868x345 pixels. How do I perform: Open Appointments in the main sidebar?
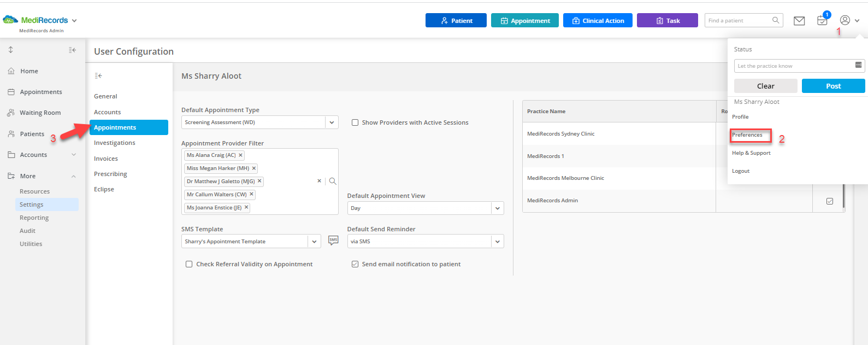(41, 92)
